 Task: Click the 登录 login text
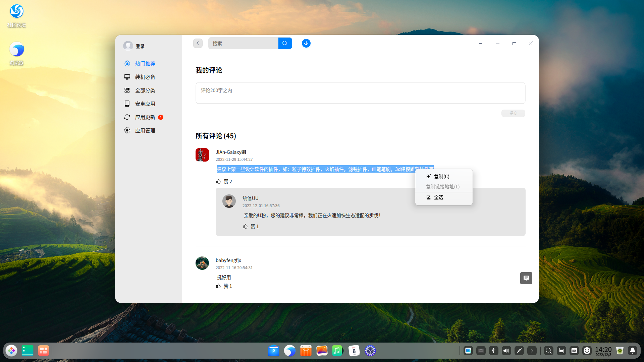click(140, 46)
